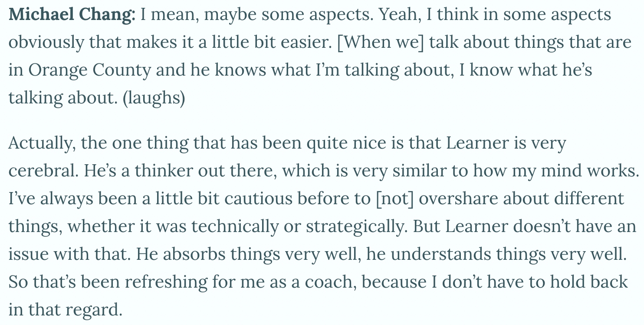Click the word "obviously"

click(x=46, y=43)
